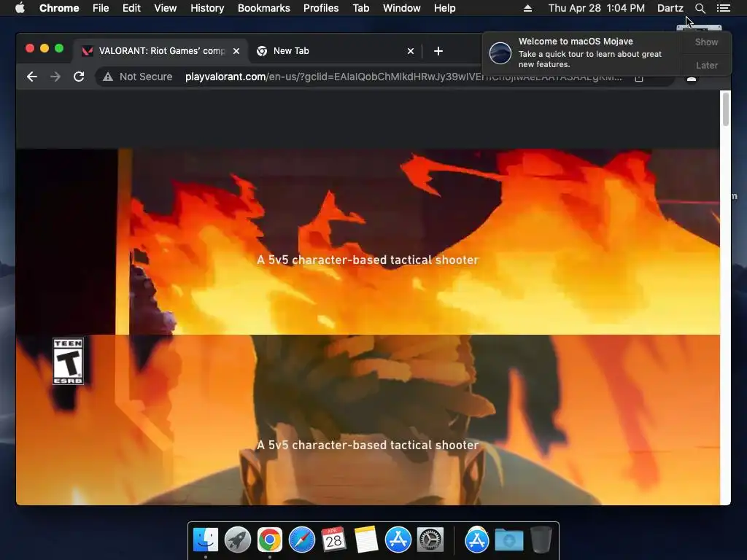The width and height of the screenshot is (747, 560).
Task: Open System Preferences from the Dock
Action: point(430,540)
